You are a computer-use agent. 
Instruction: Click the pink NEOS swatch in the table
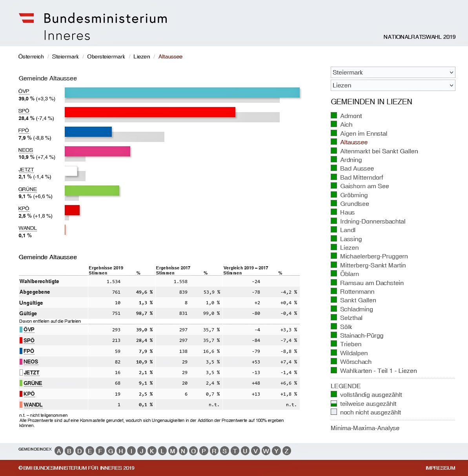21,362
